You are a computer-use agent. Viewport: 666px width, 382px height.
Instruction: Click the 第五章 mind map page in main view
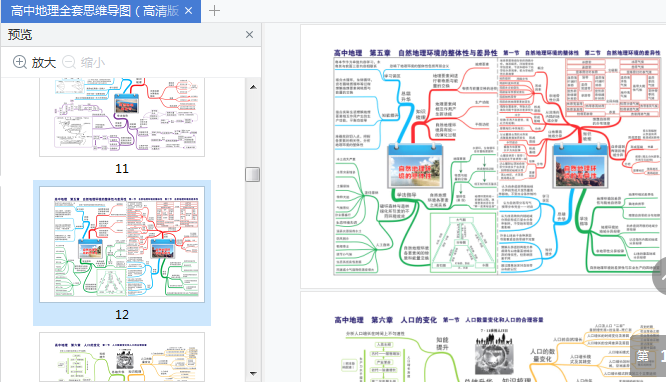[483, 157]
